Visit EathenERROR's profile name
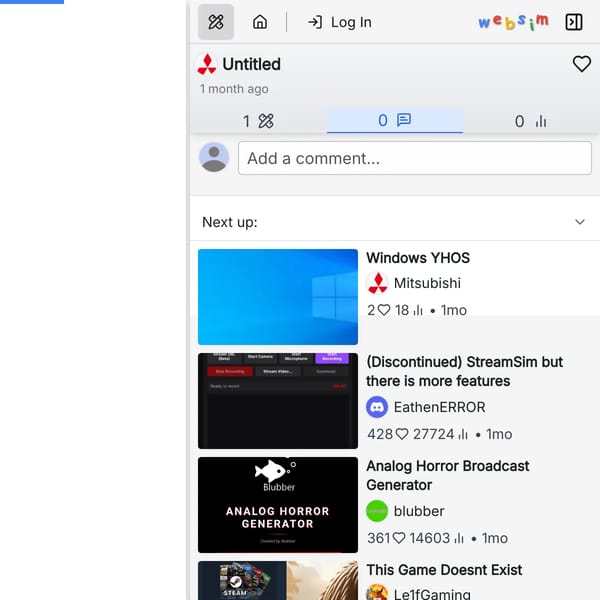This screenshot has height=600, width=600. (439, 407)
